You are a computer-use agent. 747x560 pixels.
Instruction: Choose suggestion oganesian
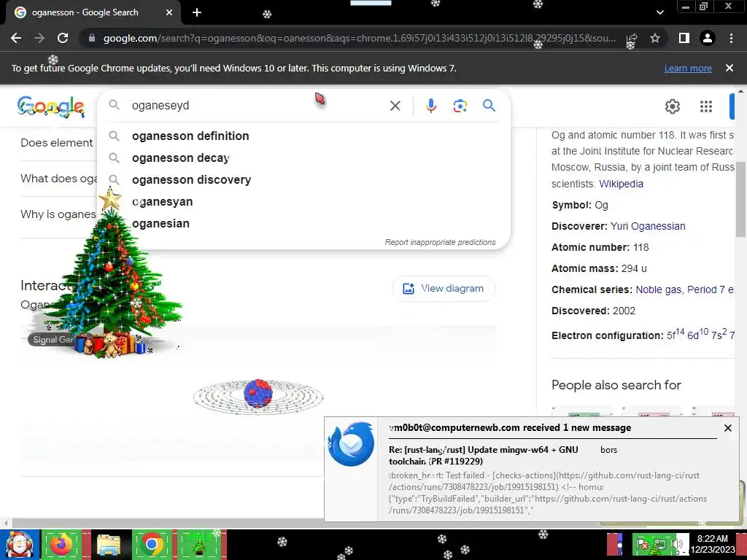point(303,223)
